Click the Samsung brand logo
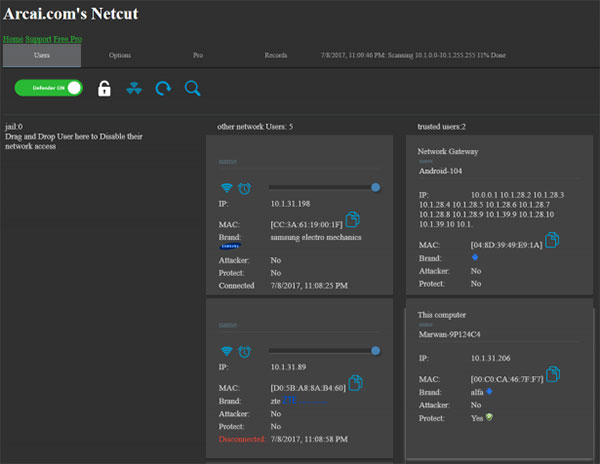This screenshot has width=600, height=464. (230, 246)
